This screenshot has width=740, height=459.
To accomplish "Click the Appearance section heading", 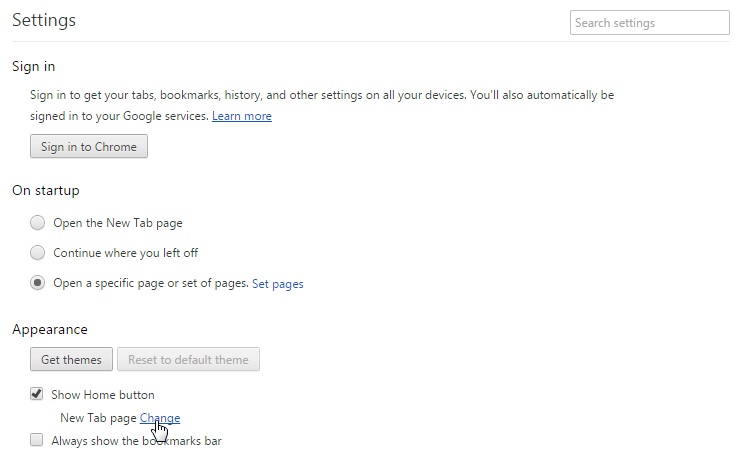I will click(50, 329).
